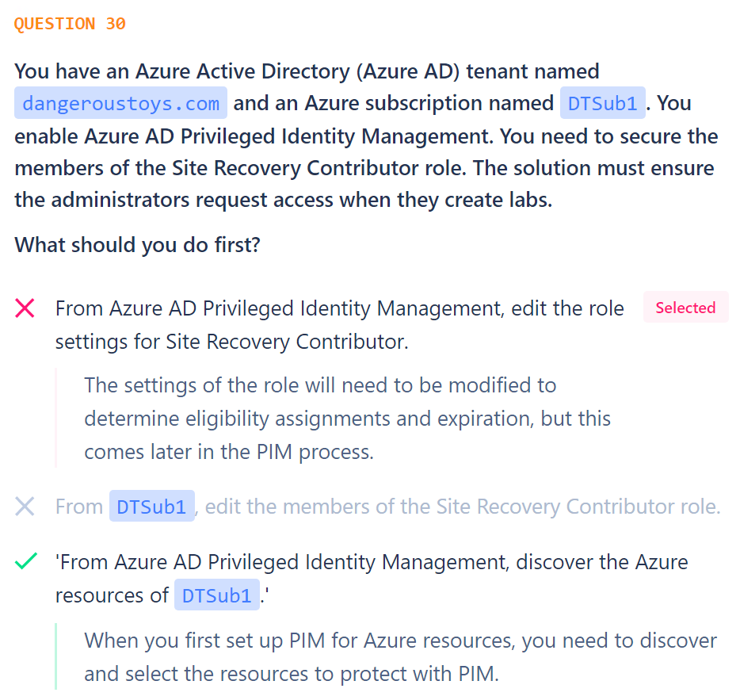Select answer about discovering Azure resources
The image size is (740, 700).
click(x=372, y=579)
